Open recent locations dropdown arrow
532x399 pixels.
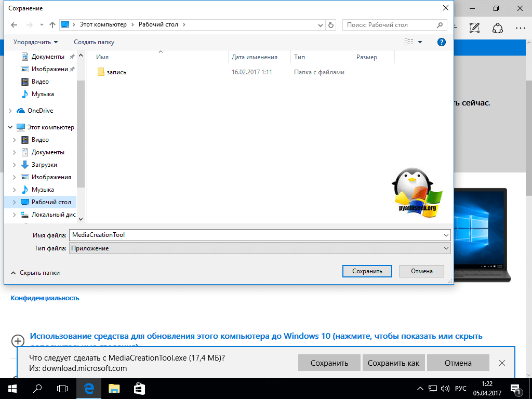(x=42, y=25)
